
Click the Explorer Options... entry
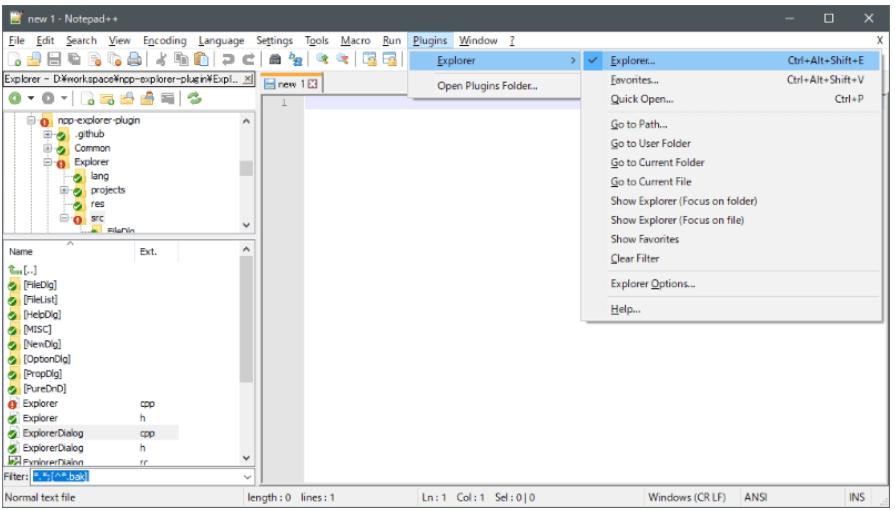652,284
